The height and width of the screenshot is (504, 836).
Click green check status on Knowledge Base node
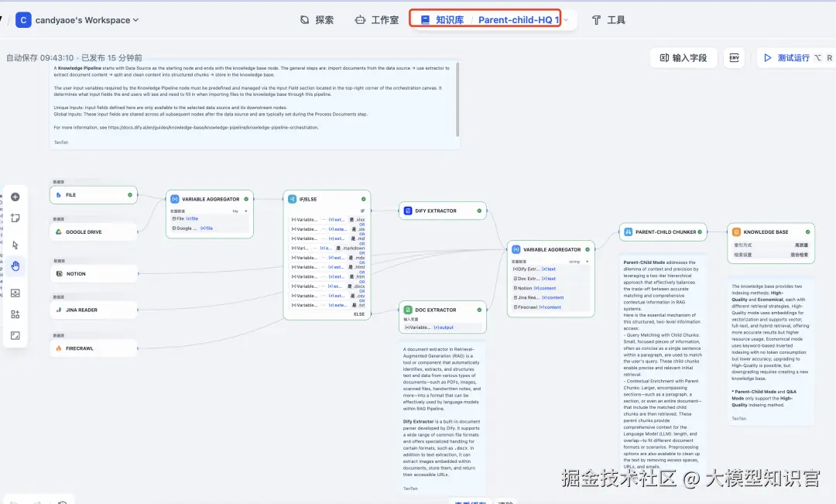coord(807,232)
